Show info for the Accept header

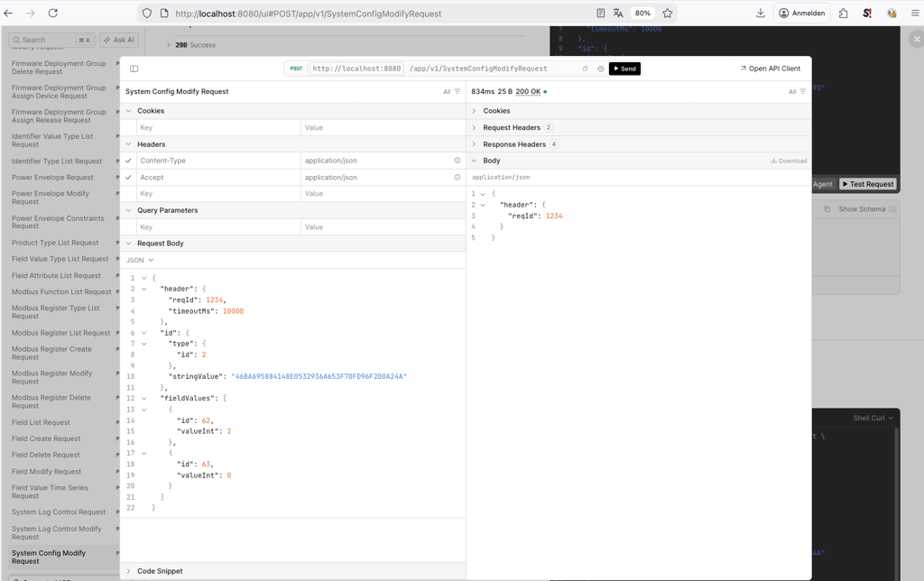tap(457, 178)
